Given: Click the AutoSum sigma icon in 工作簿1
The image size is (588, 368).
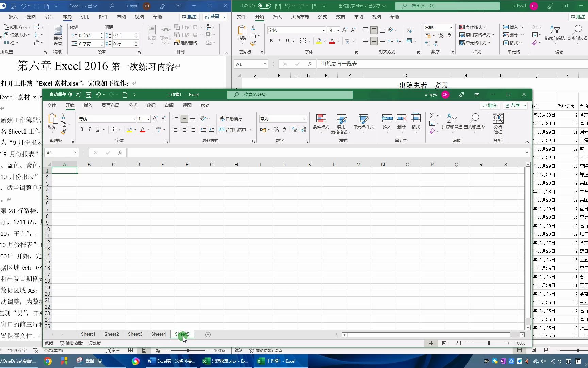Looking at the screenshot, I should pos(432,116).
